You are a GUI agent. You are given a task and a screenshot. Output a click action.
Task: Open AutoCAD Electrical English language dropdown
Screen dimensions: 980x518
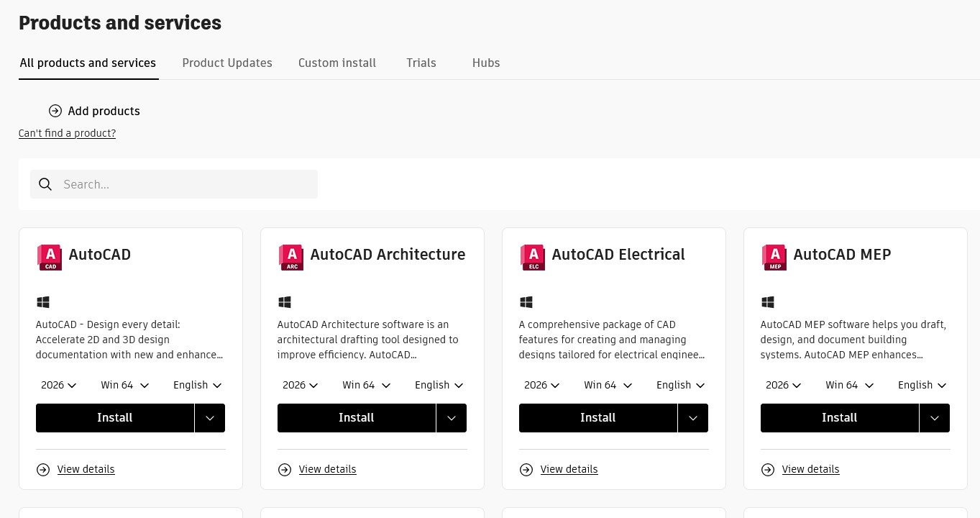click(x=680, y=386)
